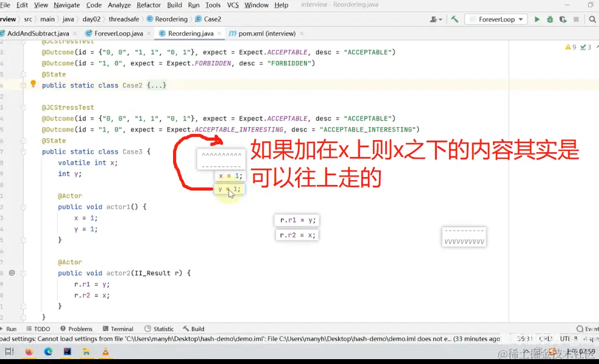Image resolution: width=599 pixels, height=364 pixels.
Task: Run the ForeverLoop configuration with the green Run icon
Action: pos(537,19)
